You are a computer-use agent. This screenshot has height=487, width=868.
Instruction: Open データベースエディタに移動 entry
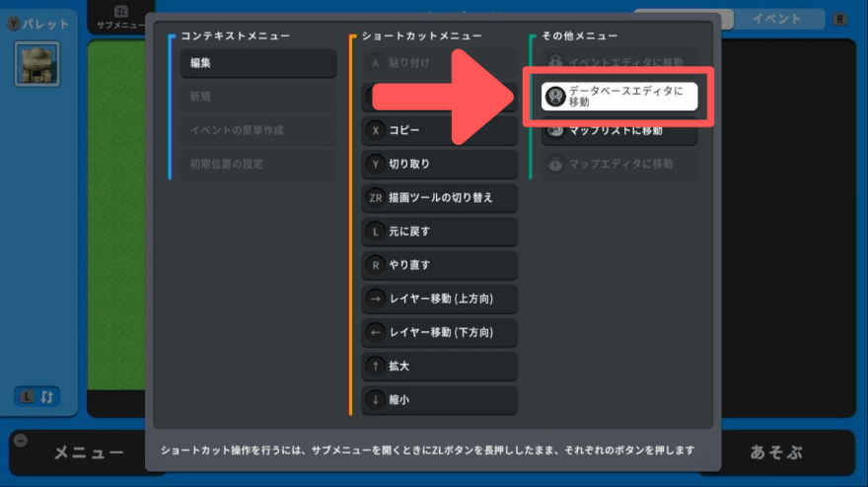(x=618, y=97)
